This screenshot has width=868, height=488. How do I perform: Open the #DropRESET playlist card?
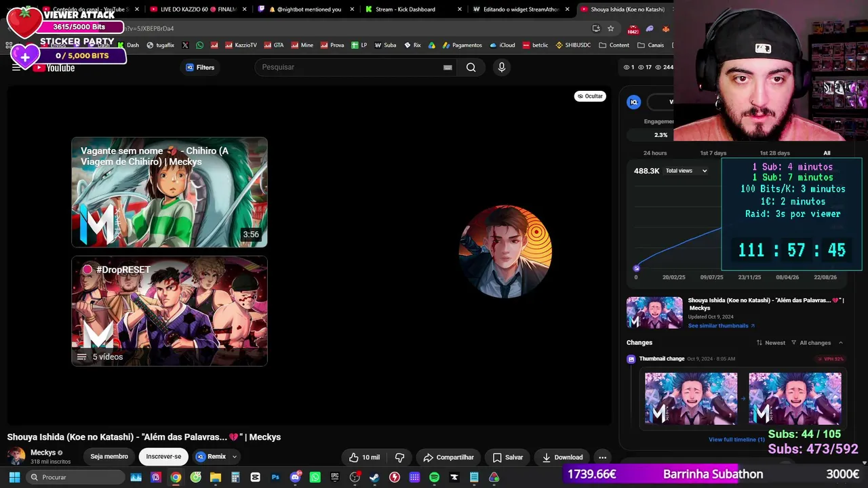(x=170, y=311)
